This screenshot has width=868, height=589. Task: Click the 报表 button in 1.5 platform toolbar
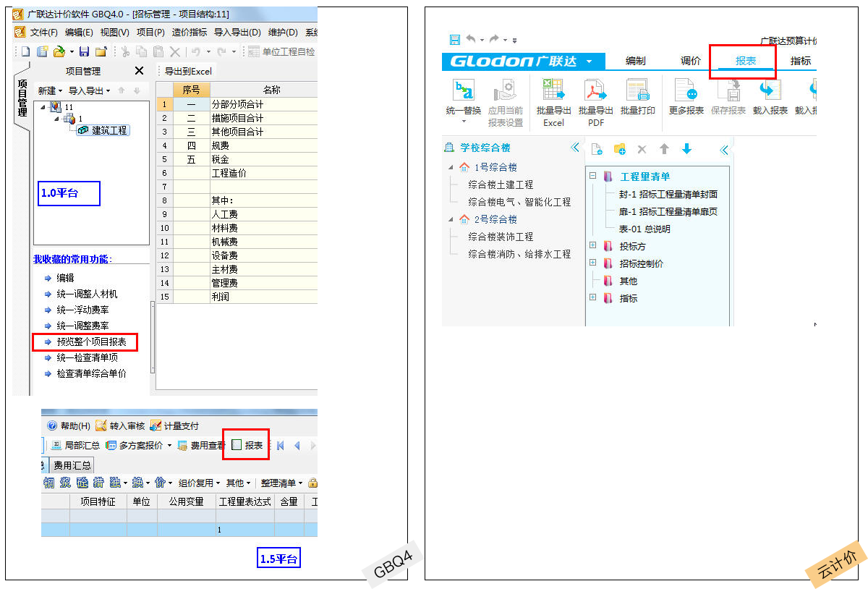click(247, 445)
